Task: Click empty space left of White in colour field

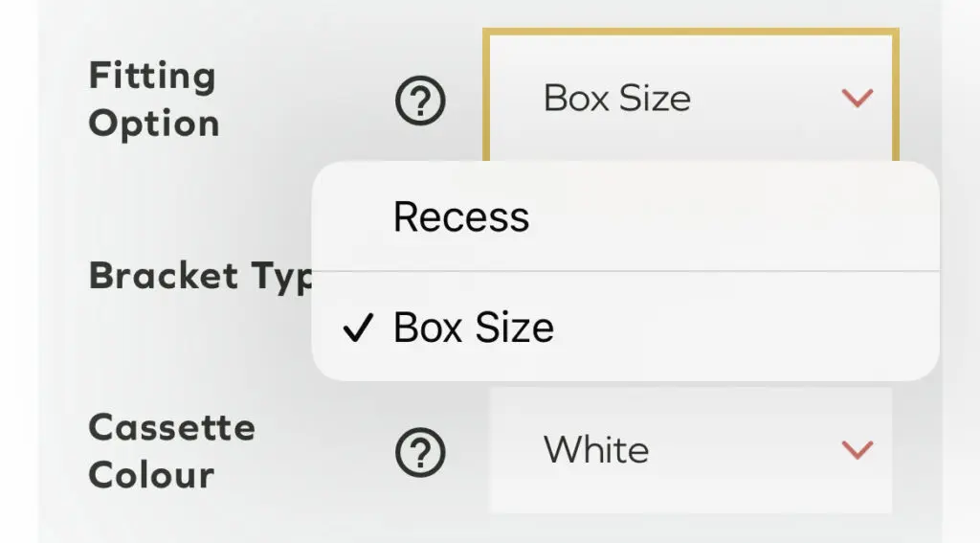Action: click(x=517, y=449)
